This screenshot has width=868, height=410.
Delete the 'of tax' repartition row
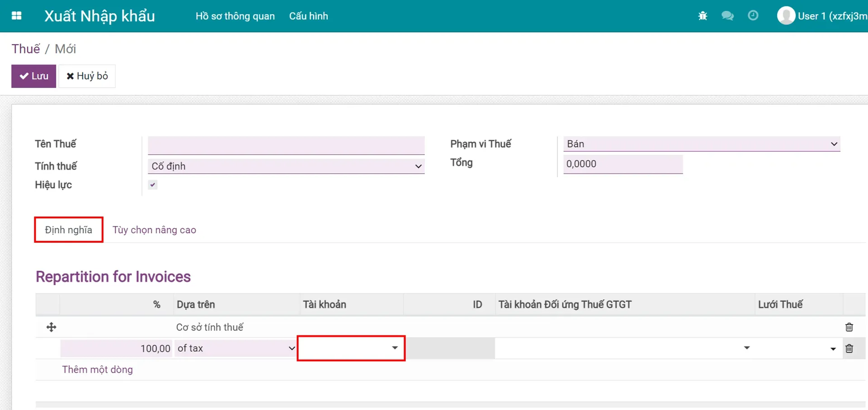click(x=849, y=349)
